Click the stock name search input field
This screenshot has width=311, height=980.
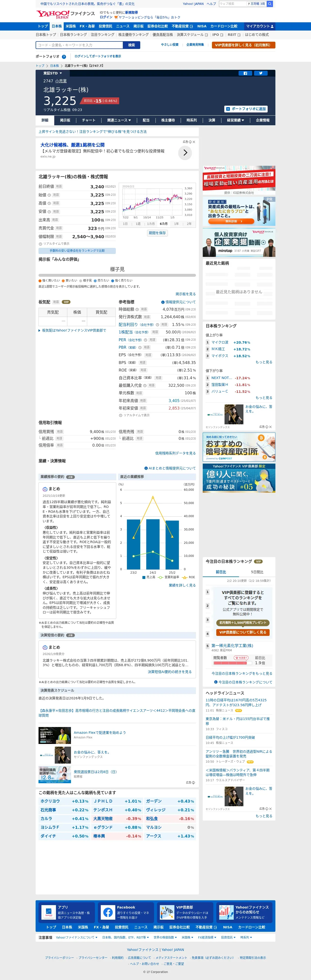click(79, 45)
